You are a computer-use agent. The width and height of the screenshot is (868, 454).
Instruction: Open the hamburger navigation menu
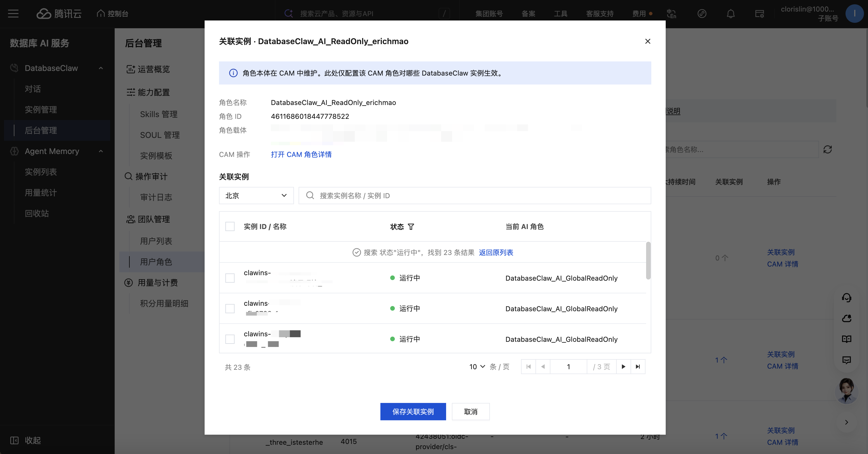(x=14, y=14)
